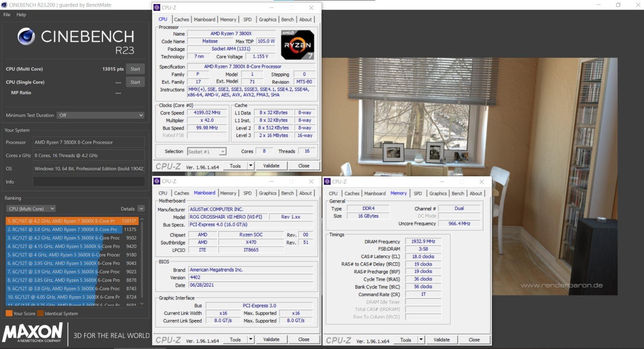
Task: Open Caches tab in Mainboard CPU-Z window
Action: pyautogui.click(x=182, y=193)
